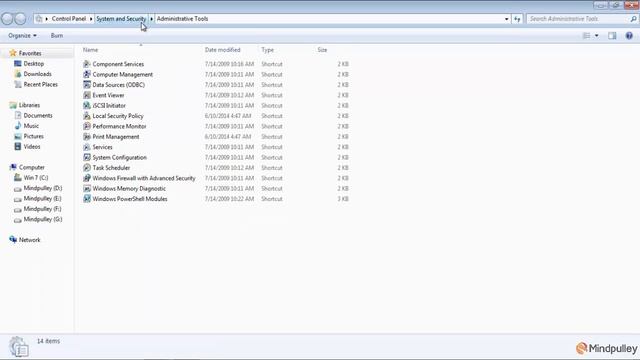Click the Local Security Policy icon
Screen dimensions: 640x360
click(x=87, y=116)
